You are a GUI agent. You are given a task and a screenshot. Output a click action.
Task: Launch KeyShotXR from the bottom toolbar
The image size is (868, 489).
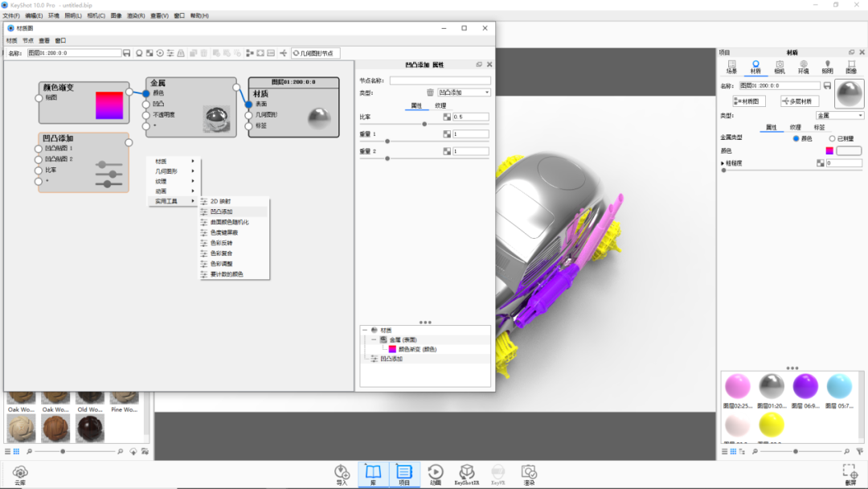(x=467, y=475)
